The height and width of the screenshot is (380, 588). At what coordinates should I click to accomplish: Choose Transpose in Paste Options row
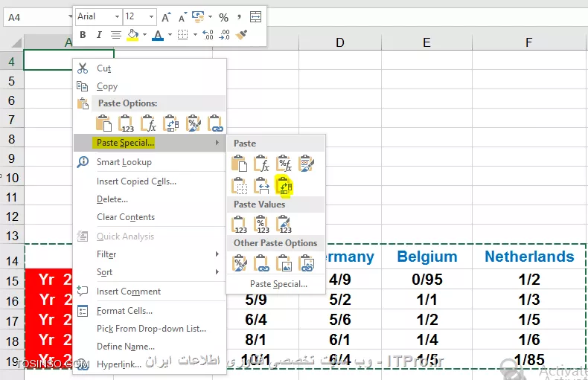[x=170, y=123]
